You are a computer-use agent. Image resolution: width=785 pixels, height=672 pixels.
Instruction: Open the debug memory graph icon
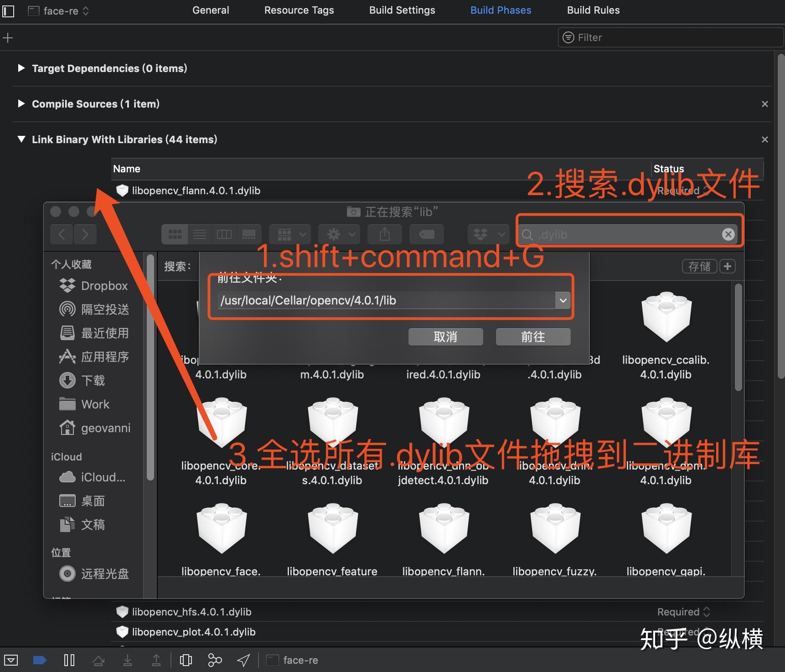[215, 660]
